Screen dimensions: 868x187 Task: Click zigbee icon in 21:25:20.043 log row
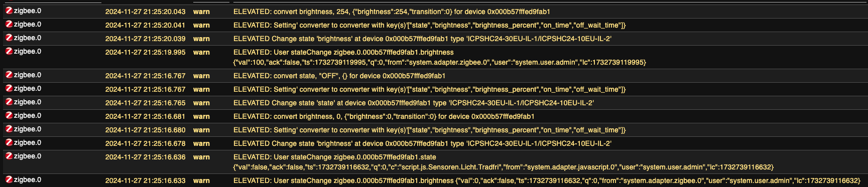point(9,11)
